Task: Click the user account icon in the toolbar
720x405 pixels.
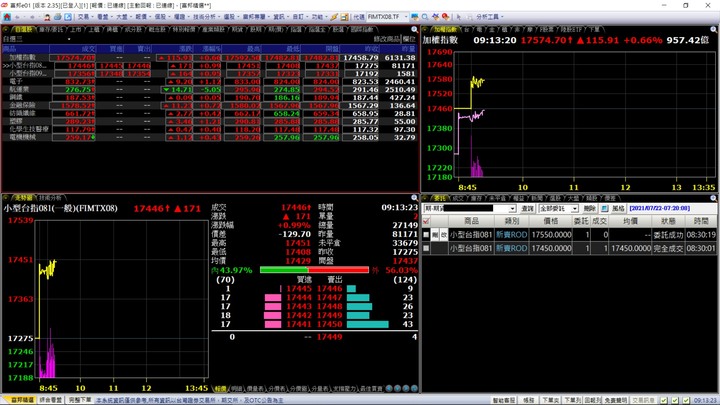Action: 47,17
